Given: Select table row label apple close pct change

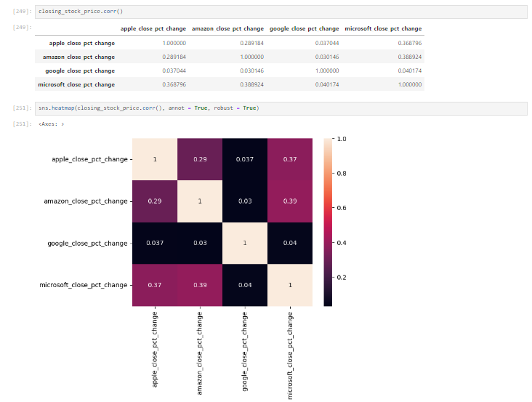Looking at the screenshot, I should coord(82,44).
